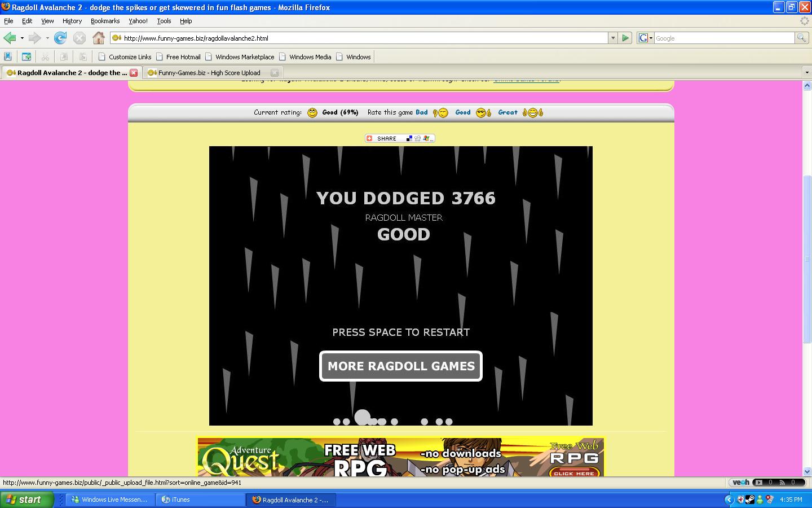Click the Veoh video play counter icon

coord(758,482)
